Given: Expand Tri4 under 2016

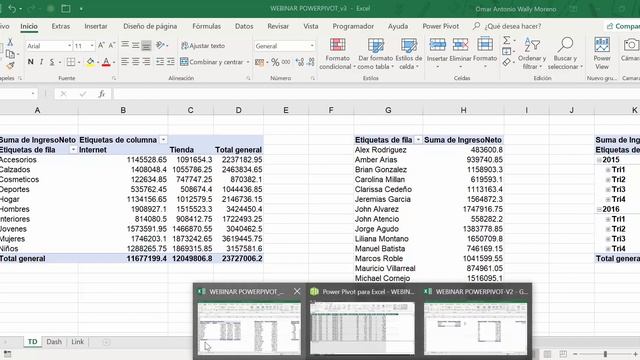Looking at the screenshot, I should 608,249.
